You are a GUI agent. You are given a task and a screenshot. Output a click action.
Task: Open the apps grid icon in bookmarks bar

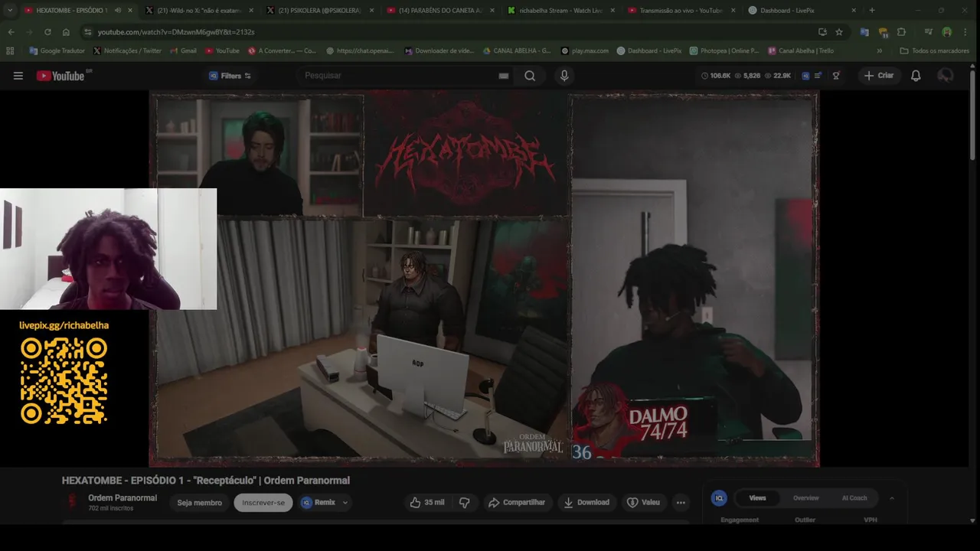10,51
